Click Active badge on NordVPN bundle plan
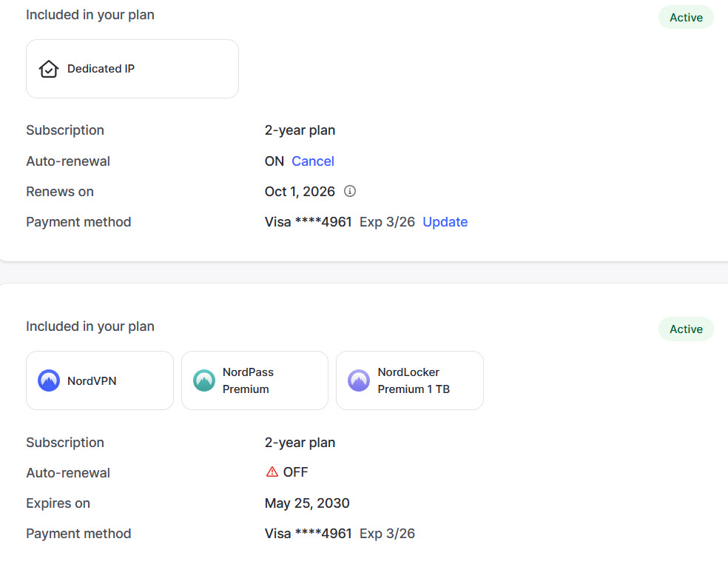Image resolution: width=728 pixels, height=567 pixels. pos(686,329)
